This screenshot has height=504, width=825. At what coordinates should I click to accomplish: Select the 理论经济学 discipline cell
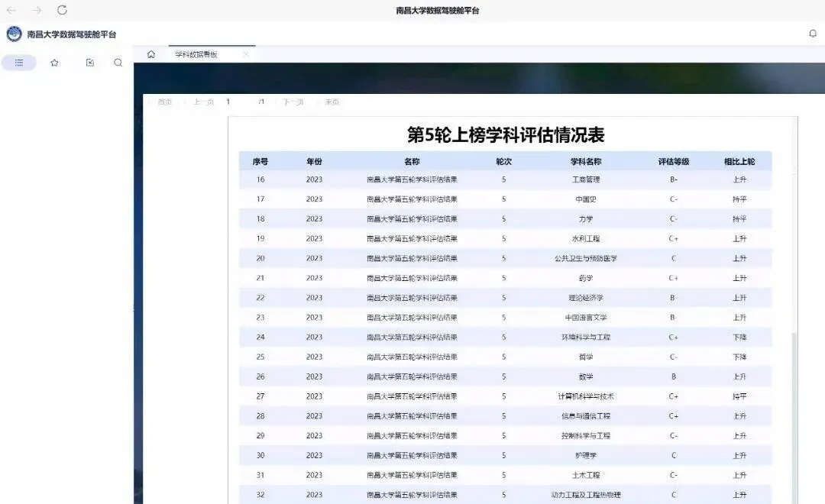(586, 298)
